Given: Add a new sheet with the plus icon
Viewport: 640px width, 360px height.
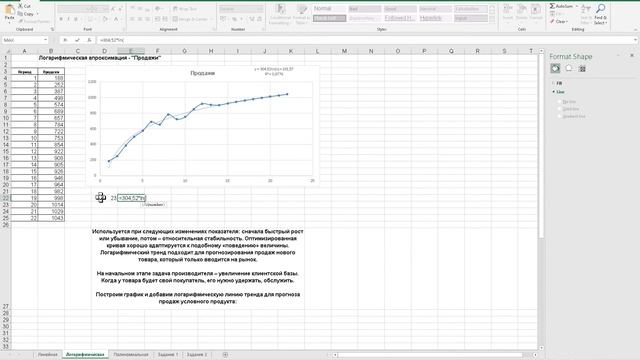Looking at the screenshot, I should click(225, 355).
